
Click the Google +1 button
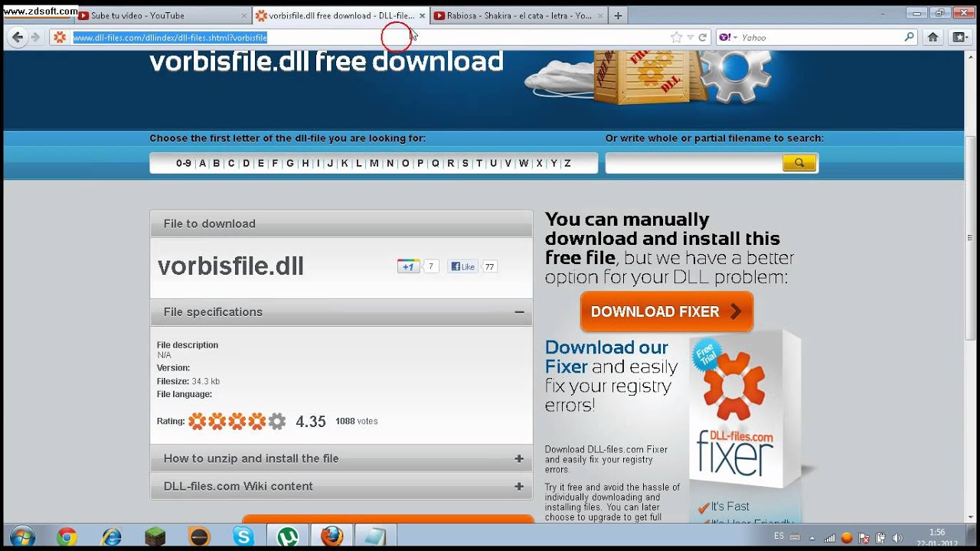click(408, 266)
